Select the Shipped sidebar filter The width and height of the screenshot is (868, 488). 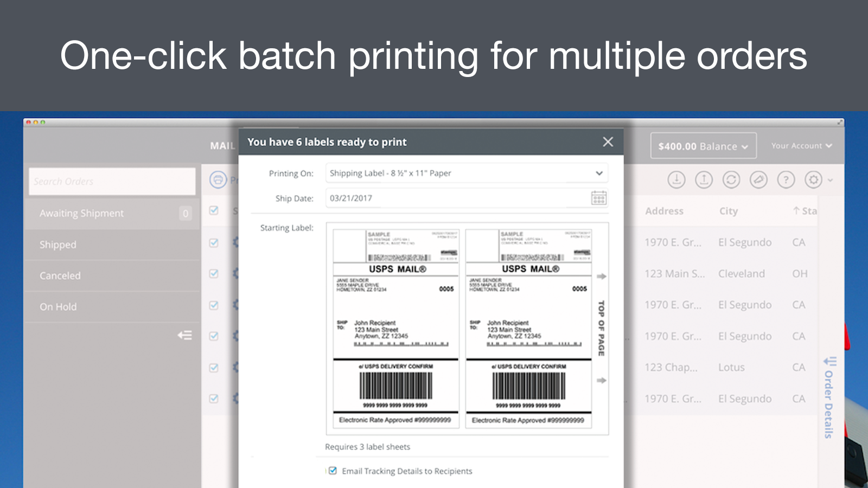pos(112,245)
